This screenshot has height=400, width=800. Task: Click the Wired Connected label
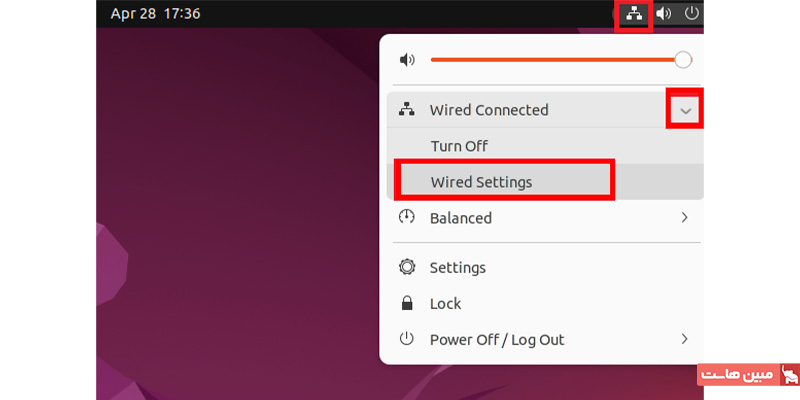[x=489, y=110]
